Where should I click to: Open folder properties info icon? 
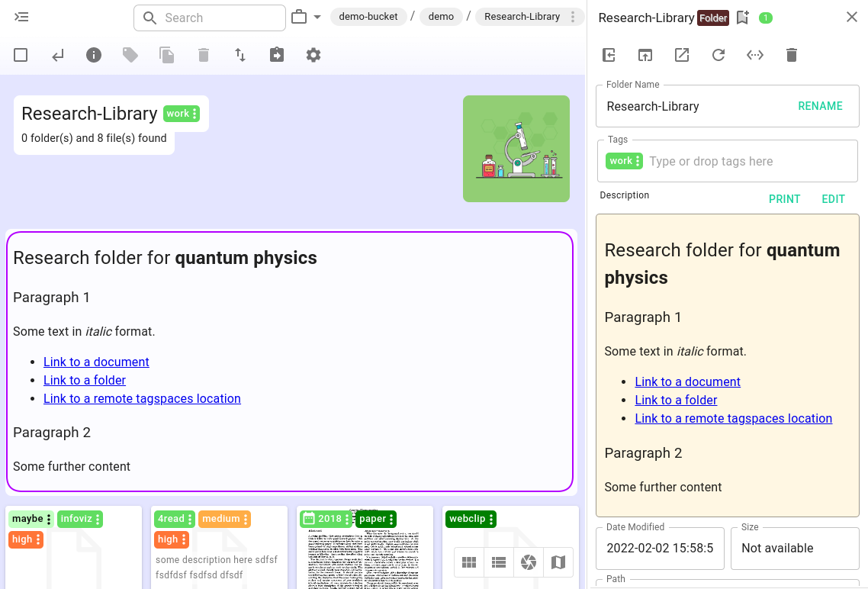94,55
